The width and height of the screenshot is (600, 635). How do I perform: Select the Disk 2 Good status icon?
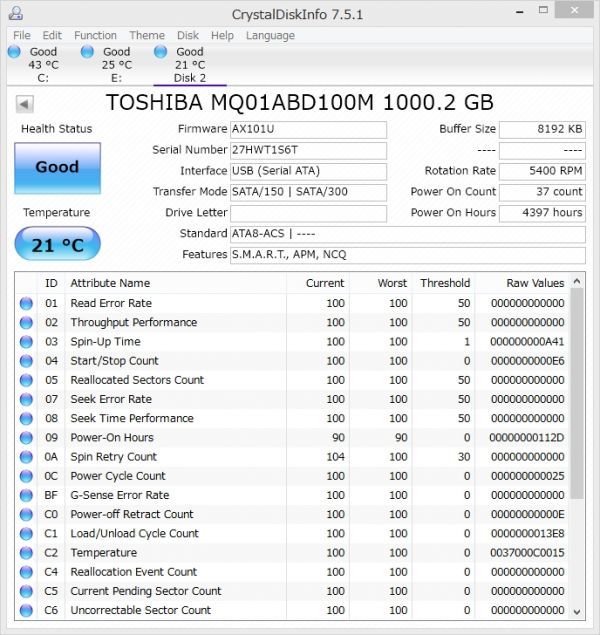(x=160, y=52)
